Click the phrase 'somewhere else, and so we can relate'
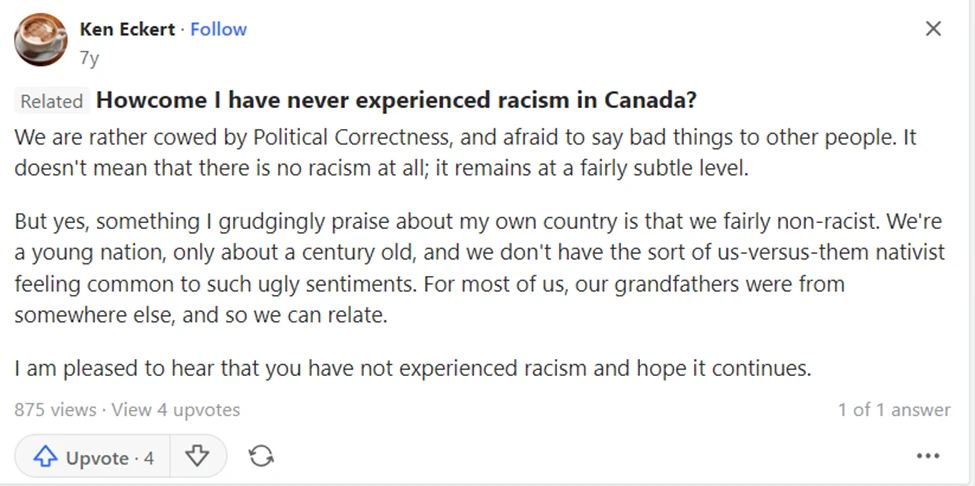This screenshot has height=486, width=975. click(x=201, y=315)
